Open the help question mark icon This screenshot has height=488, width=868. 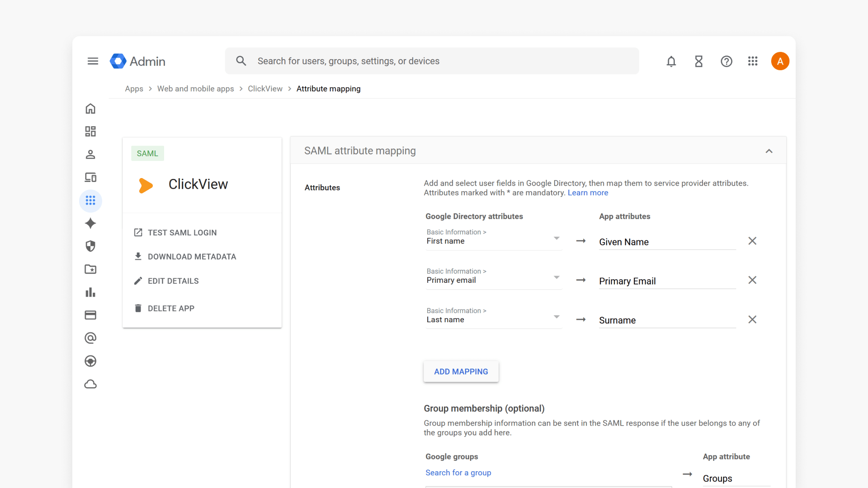[726, 61]
